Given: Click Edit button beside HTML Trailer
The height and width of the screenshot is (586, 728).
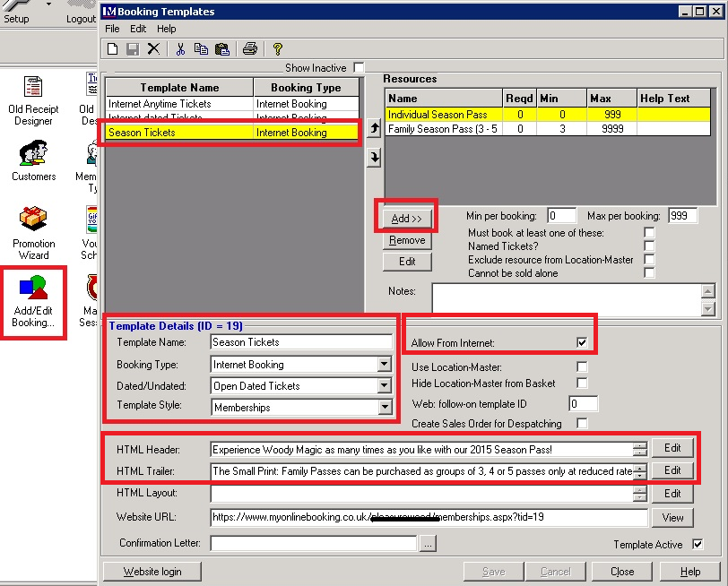Looking at the screenshot, I should point(672,470).
